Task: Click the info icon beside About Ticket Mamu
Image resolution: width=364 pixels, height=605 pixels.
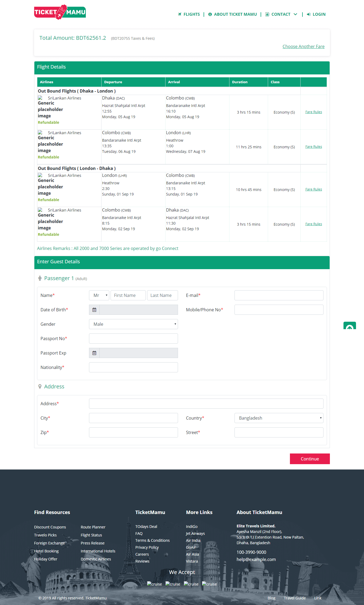Action: 210,14
